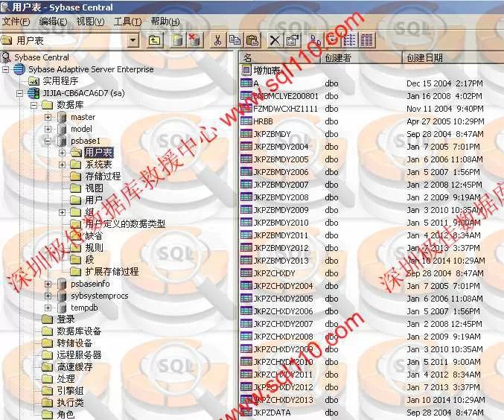The width and height of the screenshot is (504, 420).
Task: Select the 登录 folder
Action: point(66,319)
